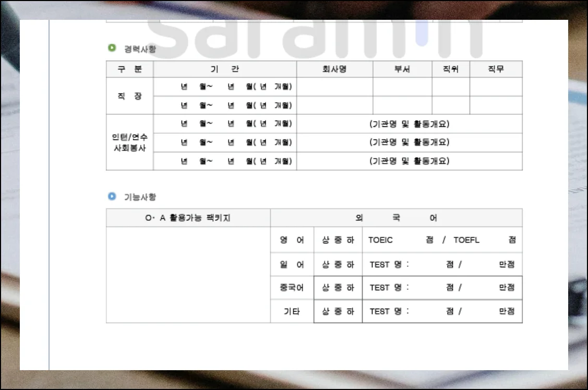
Task: Select the 기간 column header
Action: (225, 69)
